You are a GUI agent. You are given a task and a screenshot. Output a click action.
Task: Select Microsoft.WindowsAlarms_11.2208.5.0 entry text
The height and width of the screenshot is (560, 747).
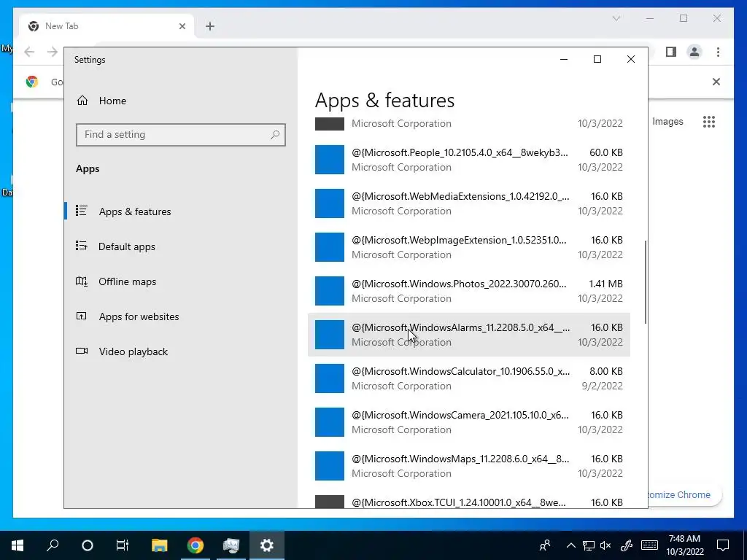tap(460, 327)
